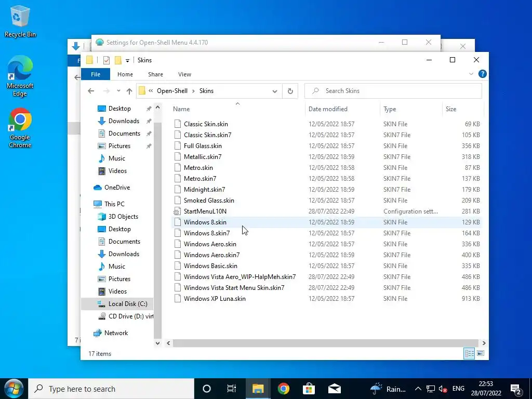
Task: Open Cortana circle in the taskbar
Action: (207, 389)
